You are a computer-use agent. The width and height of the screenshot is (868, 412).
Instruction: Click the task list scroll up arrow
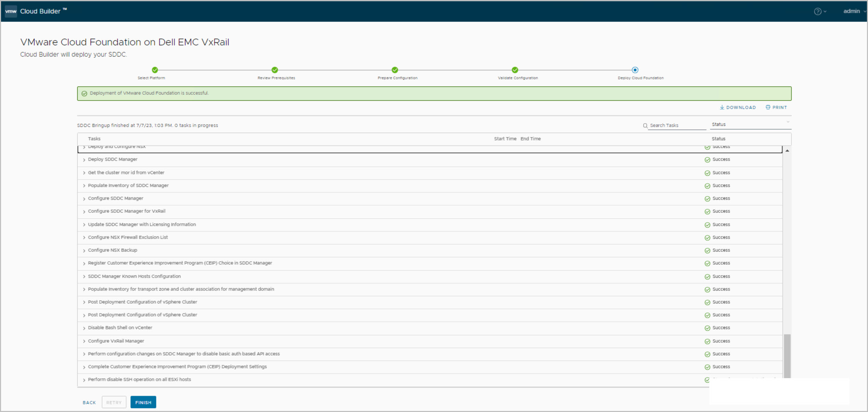[x=787, y=151]
